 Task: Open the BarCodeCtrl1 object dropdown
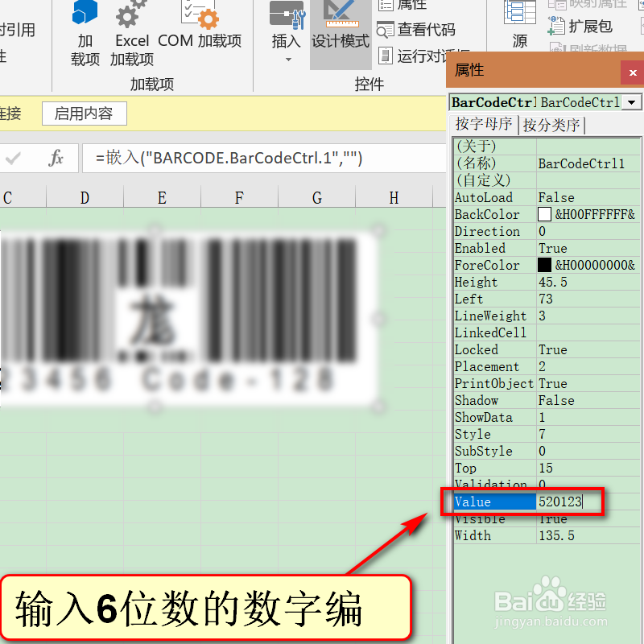(x=632, y=102)
